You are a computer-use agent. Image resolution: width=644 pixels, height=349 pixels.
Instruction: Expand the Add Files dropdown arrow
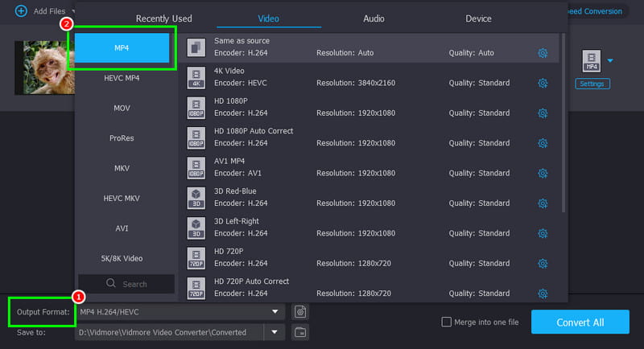point(73,11)
